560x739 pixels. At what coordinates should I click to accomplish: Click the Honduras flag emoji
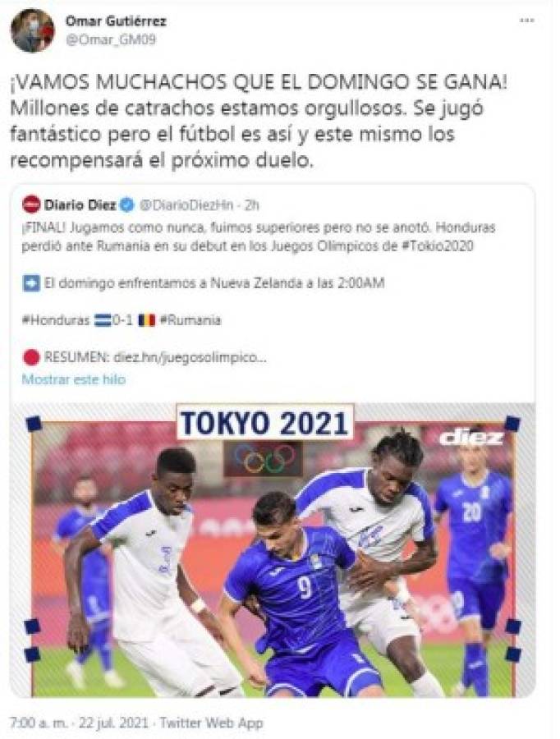click(102, 321)
